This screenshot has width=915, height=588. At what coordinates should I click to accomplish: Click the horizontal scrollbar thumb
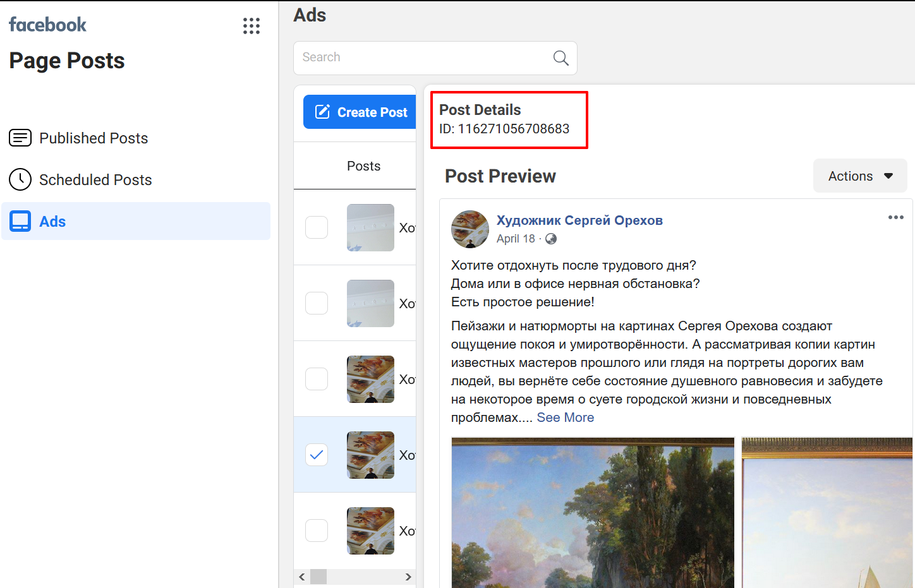click(x=318, y=577)
